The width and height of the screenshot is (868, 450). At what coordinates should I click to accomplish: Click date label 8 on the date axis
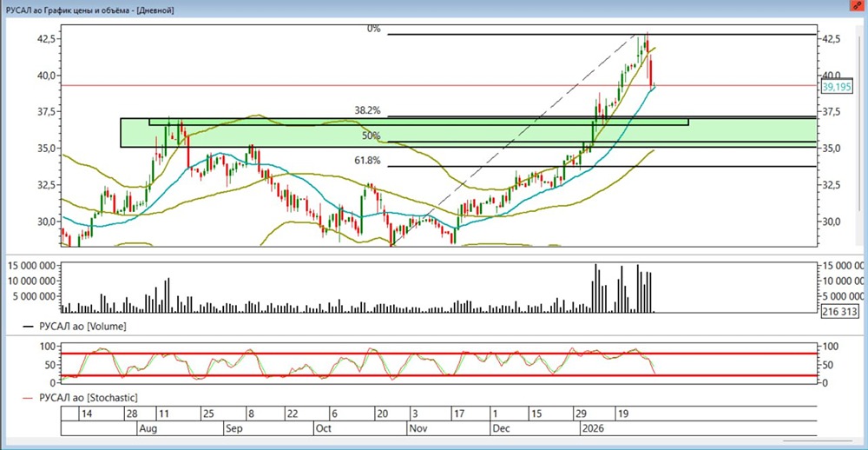250,414
